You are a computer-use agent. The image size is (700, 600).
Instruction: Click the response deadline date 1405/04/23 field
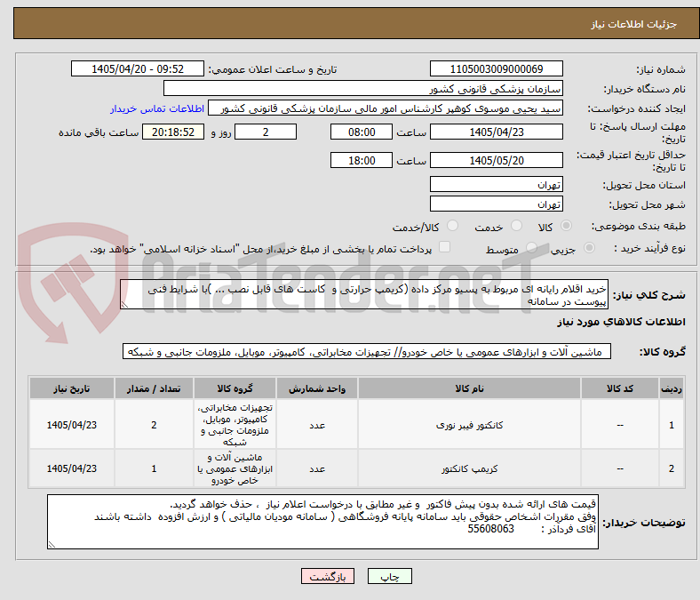[496, 132]
